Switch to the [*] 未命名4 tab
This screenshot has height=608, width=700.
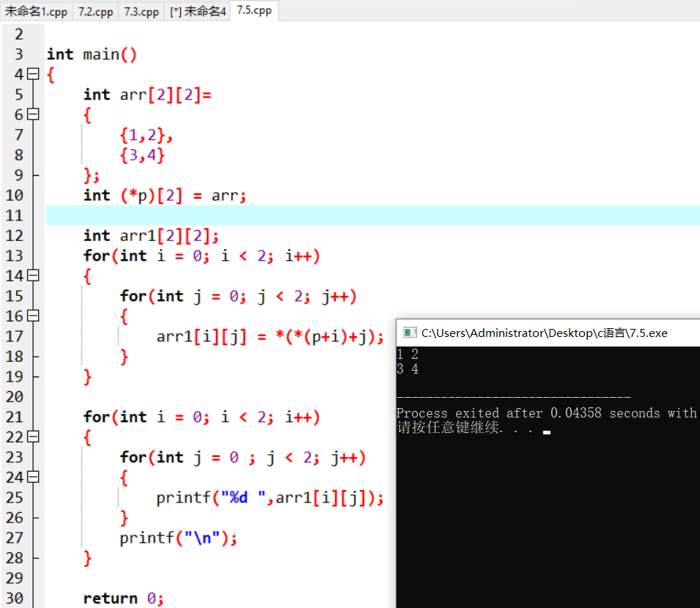[198, 11]
